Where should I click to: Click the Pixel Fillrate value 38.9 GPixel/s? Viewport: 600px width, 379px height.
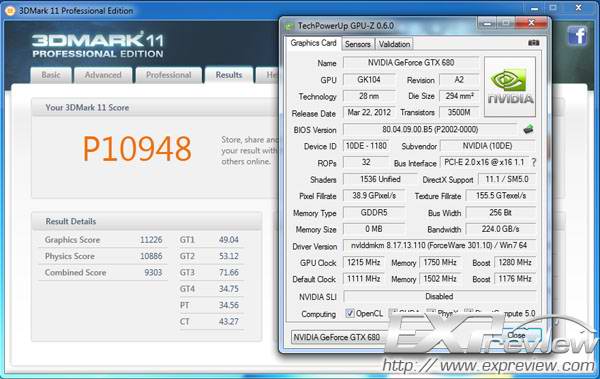click(373, 196)
